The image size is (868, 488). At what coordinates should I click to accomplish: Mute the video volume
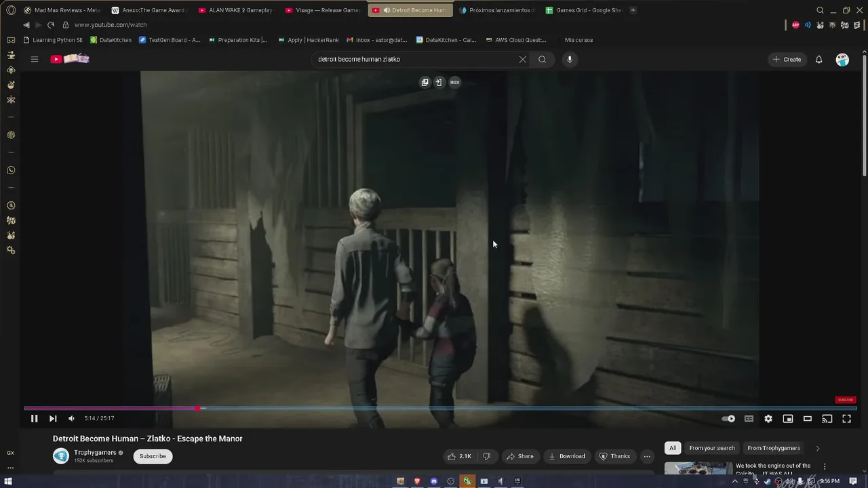coord(71,419)
